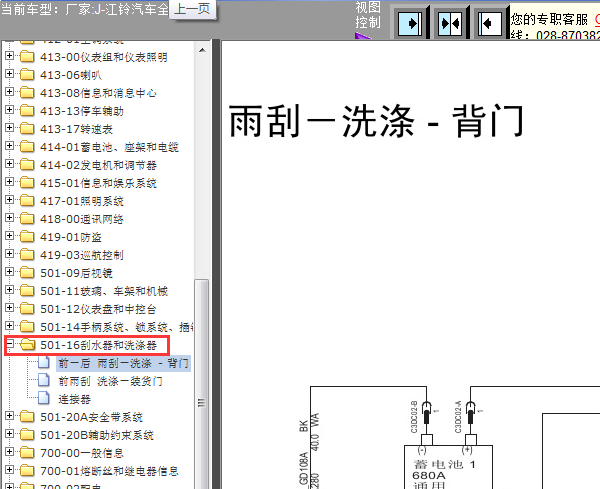Select the 501-12仪表盘和中控台 tree item
This screenshot has height=489, width=600.
tap(98, 309)
